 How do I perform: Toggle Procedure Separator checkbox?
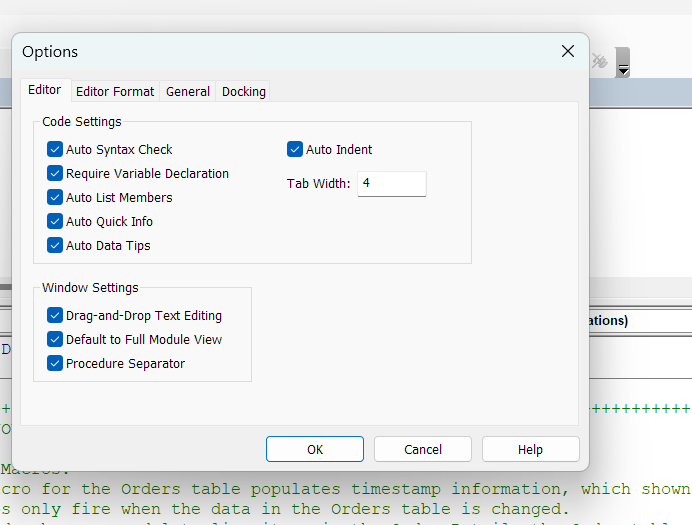tap(55, 364)
